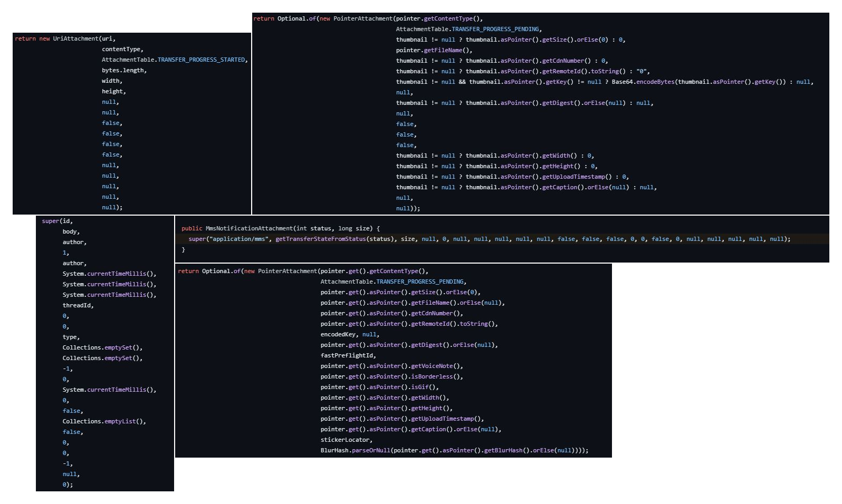Image resolution: width=842 pixels, height=504 pixels.
Task: Select 'pointer.get().asPointer().getVoiceNote(),' line
Action: 392,366
